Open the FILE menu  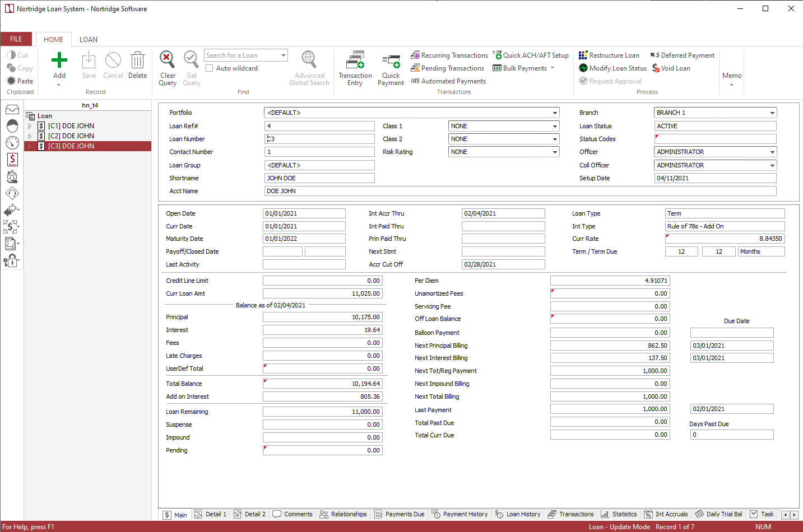[16, 39]
